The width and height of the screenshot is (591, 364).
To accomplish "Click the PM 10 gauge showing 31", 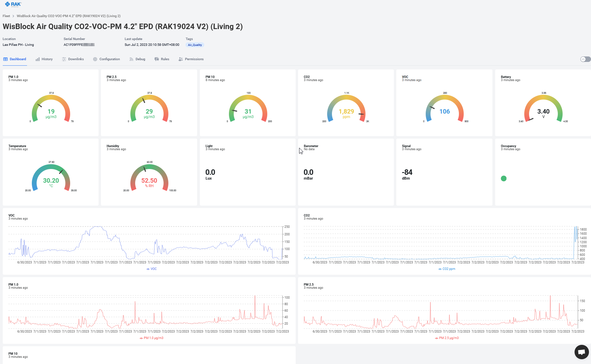I will point(248,108).
